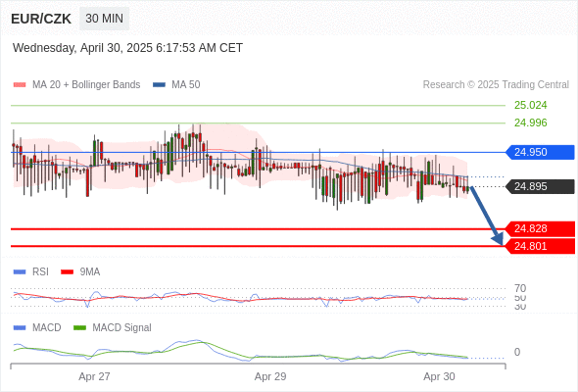Toggle the MA 50 legend entry
Viewport: 578px width, 392px height.
(176, 85)
